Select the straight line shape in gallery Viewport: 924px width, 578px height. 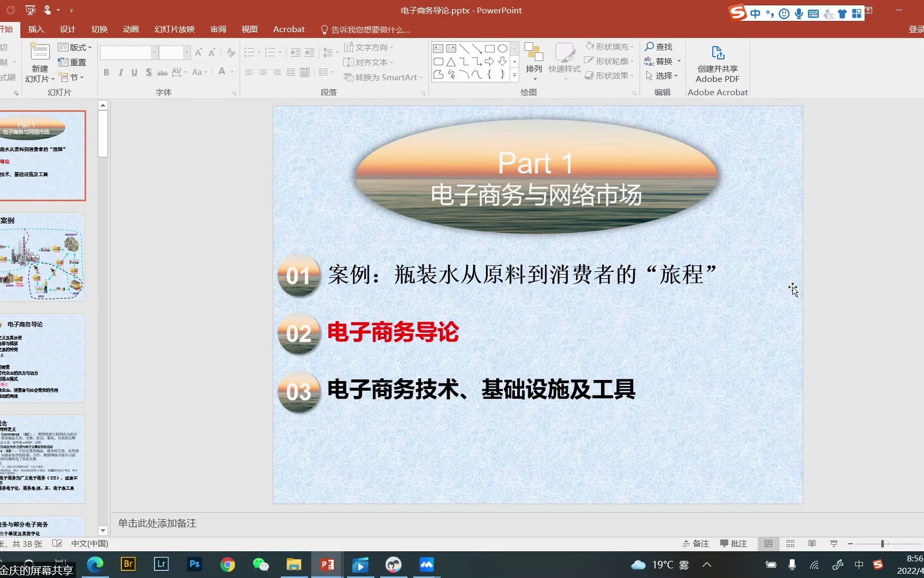[x=464, y=48]
